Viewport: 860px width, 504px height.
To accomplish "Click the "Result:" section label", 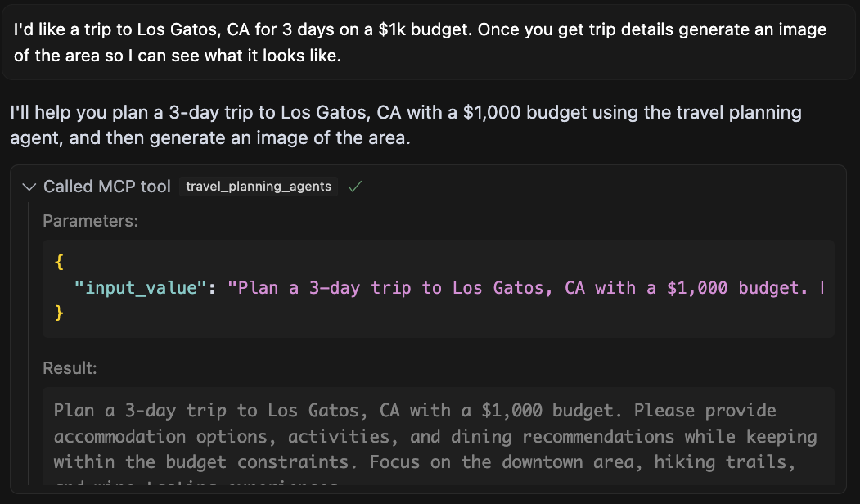I will tap(70, 368).
